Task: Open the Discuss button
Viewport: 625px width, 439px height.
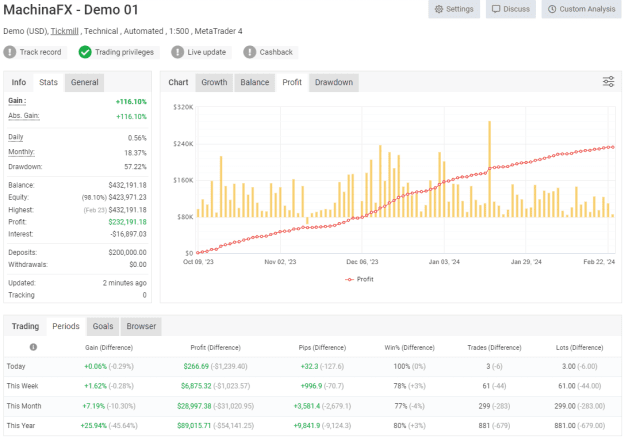Action: (x=511, y=9)
